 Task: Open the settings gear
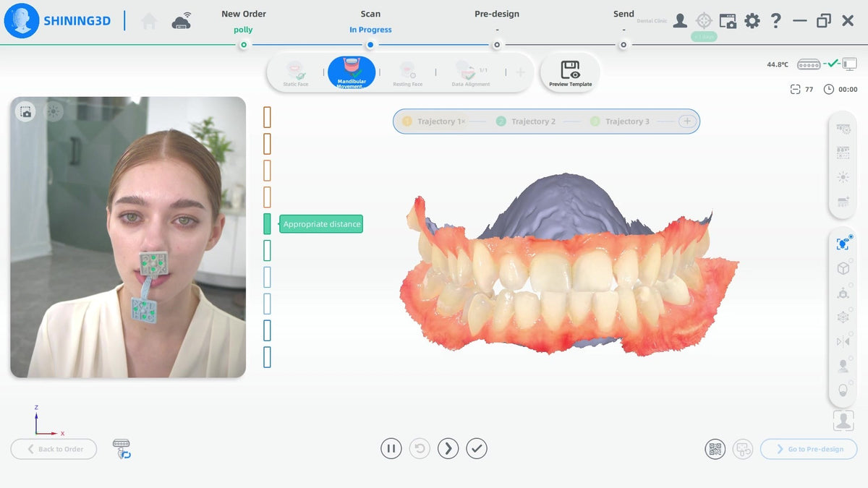[x=752, y=20]
